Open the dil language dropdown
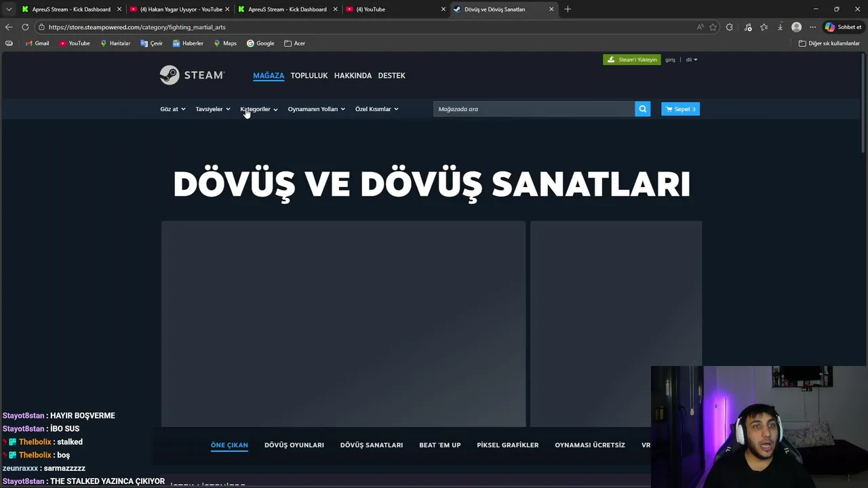 (691, 60)
